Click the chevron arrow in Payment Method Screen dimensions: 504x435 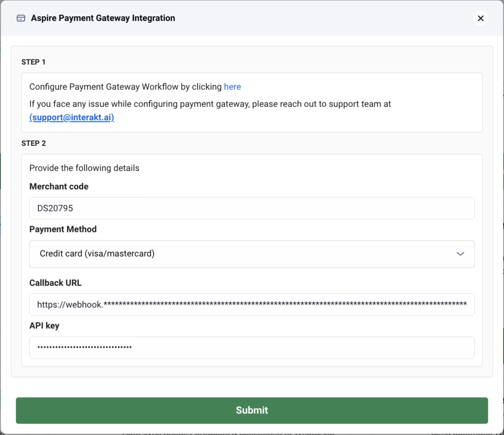click(x=460, y=254)
